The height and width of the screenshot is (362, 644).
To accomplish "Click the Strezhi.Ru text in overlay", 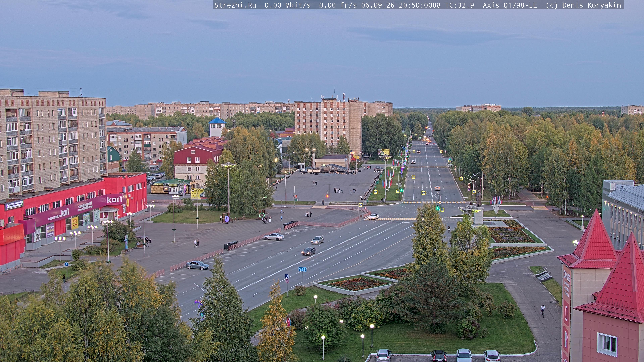I will pos(235,5).
